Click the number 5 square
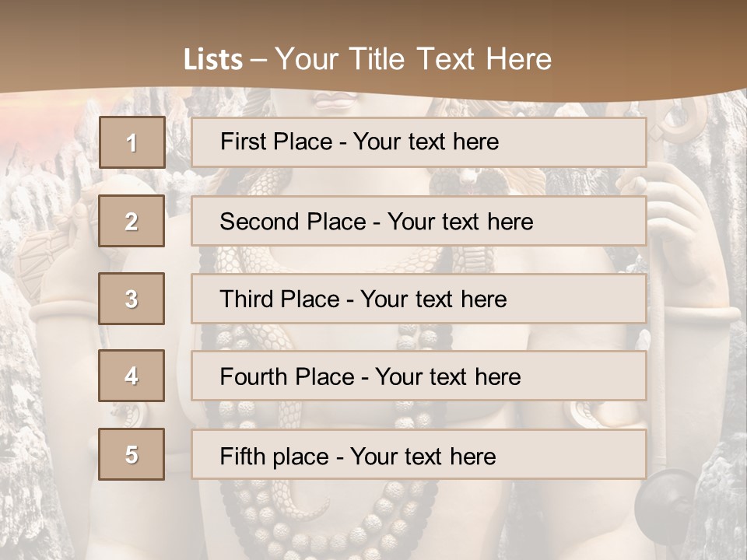This screenshot has height=560, width=747. tap(132, 454)
